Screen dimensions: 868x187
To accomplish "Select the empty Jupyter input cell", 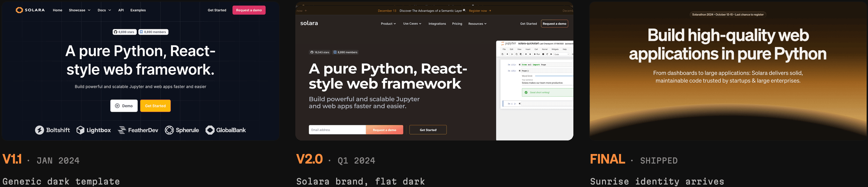I will point(547,104).
